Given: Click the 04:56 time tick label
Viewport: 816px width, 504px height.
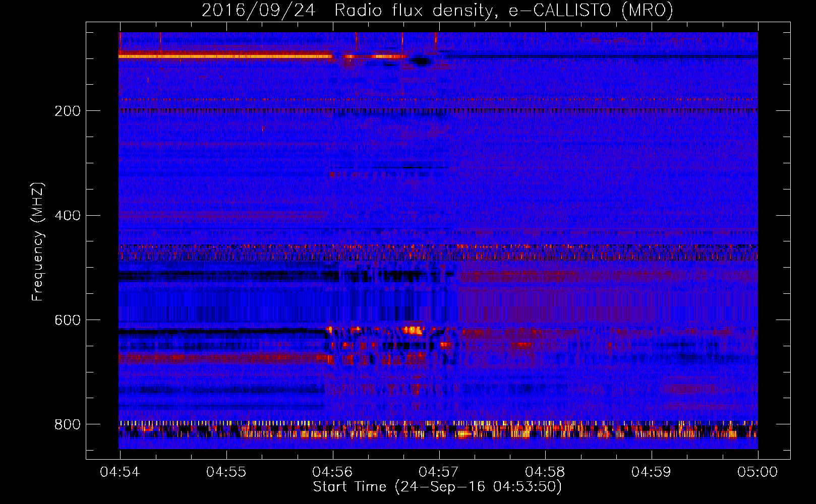Looking at the screenshot, I should point(333,472).
